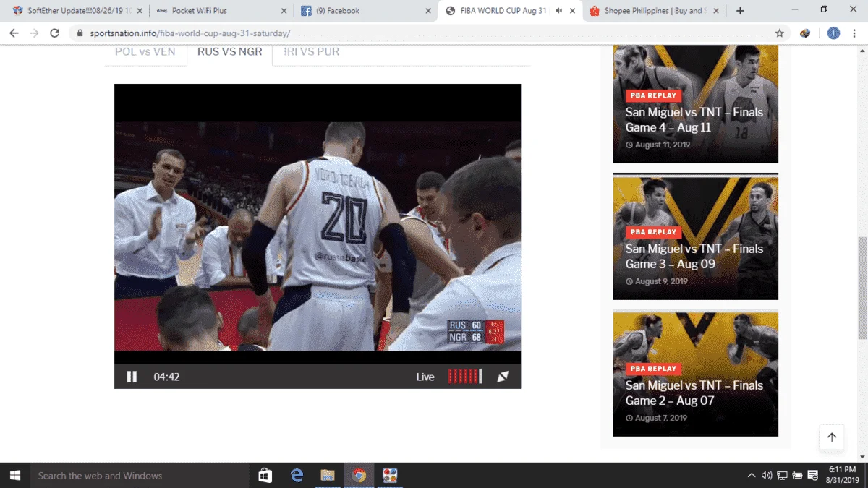Viewport: 868px width, 488px height.
Task: Open San Miguel vs TNT Finals Game 4 link
Action: point(694,120)
